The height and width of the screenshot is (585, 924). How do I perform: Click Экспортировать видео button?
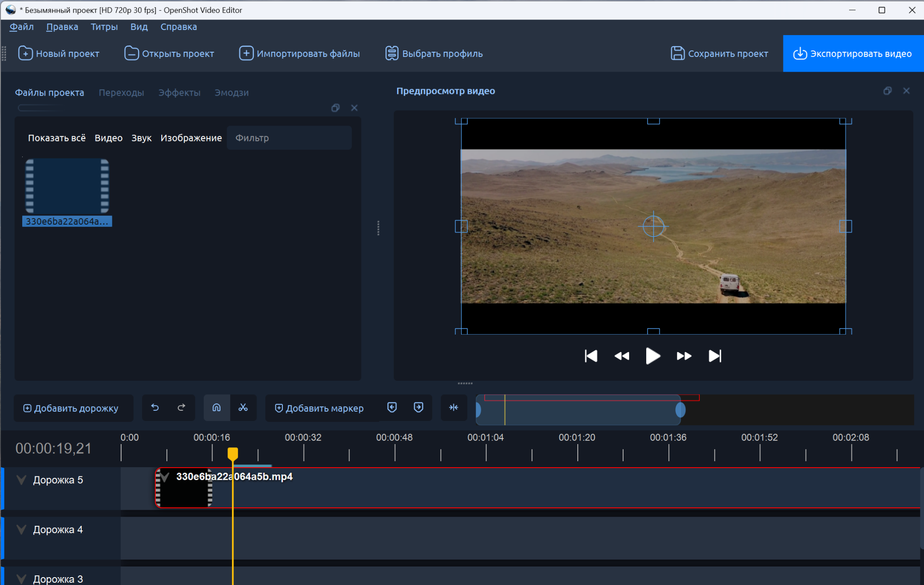tap(853, 54)
